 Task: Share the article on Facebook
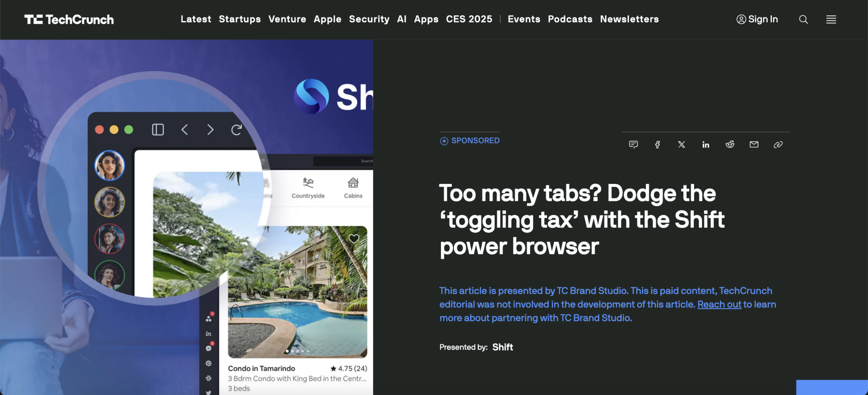tap(657, 144)
